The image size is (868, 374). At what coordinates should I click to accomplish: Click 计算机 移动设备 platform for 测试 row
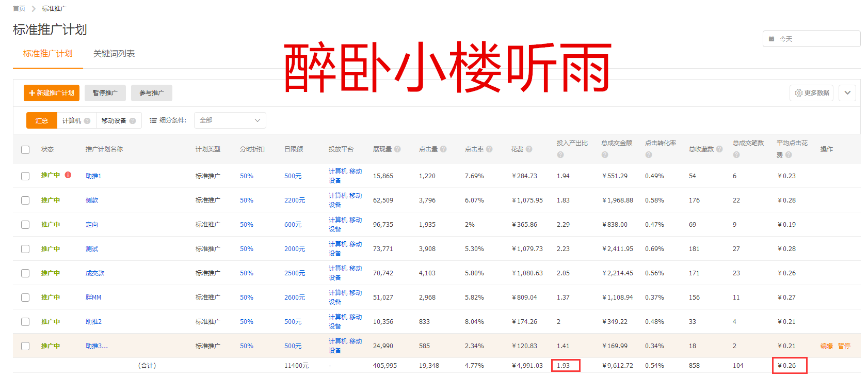tap(345, 248)
